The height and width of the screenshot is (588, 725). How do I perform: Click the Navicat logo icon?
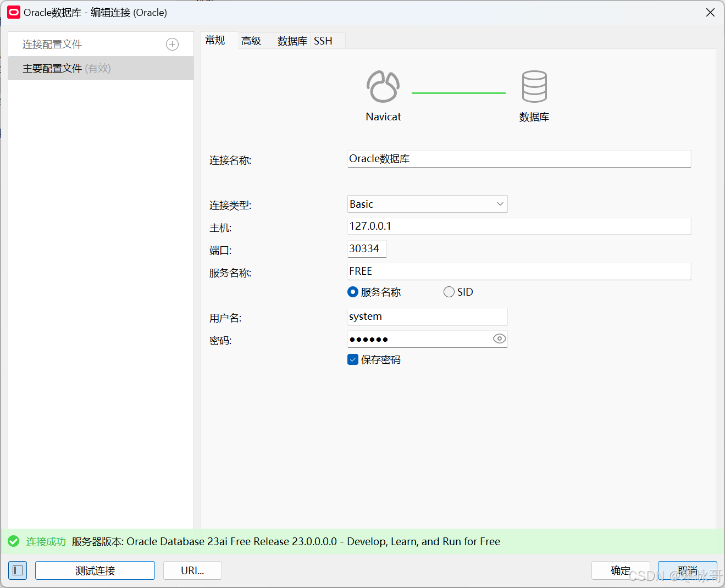(x=383, y=87)
